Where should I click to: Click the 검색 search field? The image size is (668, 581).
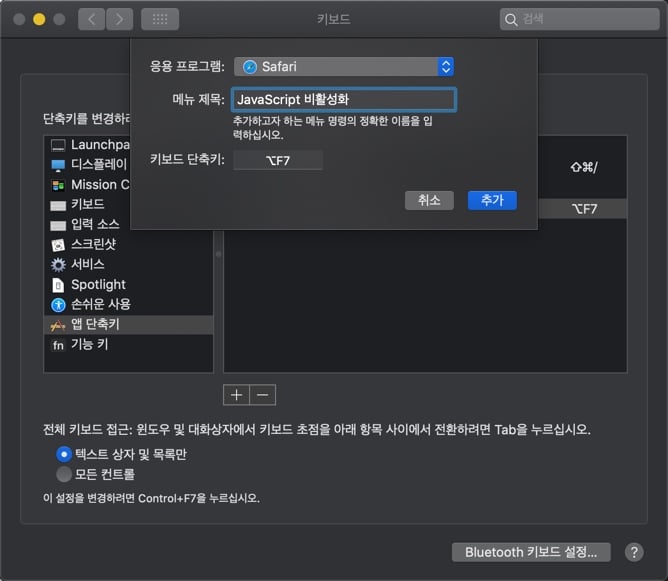click(579, 19)
